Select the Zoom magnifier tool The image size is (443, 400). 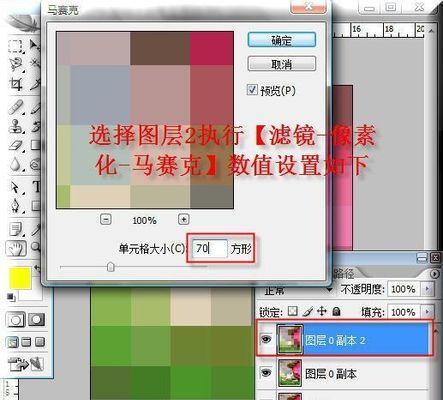[35, 248]
